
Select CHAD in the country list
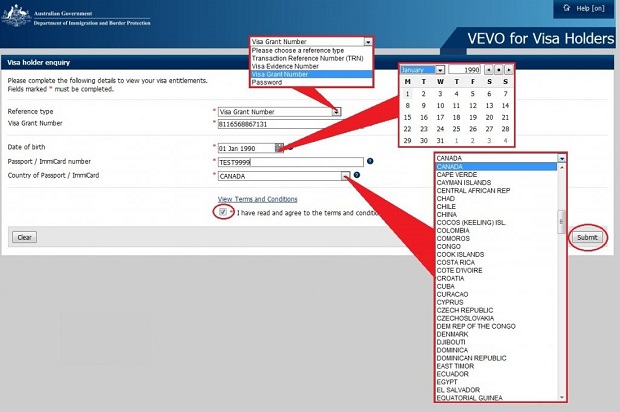497,198
